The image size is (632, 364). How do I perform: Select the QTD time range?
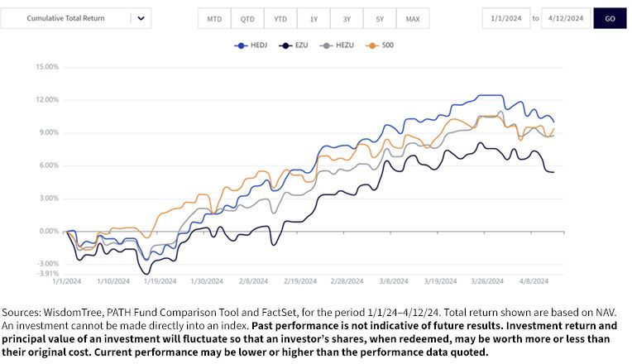coord(247,18)
